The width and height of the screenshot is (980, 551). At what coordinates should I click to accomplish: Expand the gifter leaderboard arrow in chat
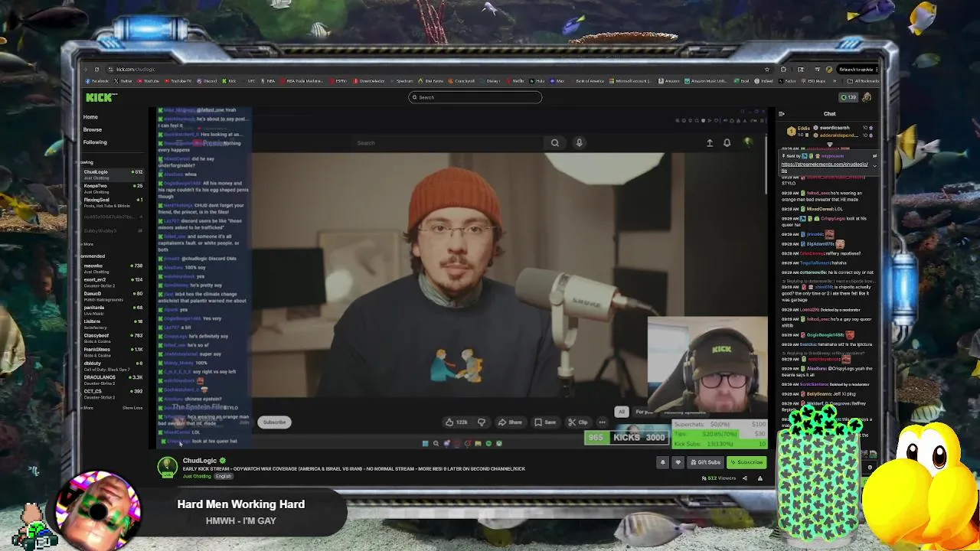point(829,144)
